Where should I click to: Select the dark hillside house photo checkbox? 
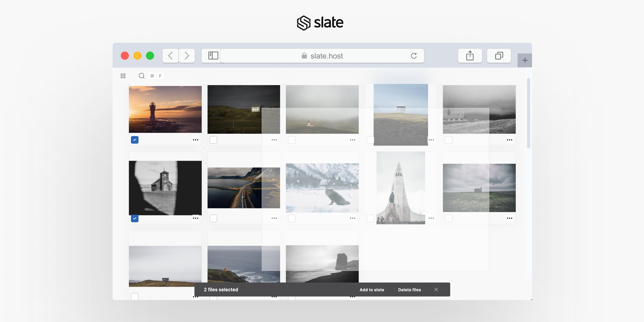213,140
